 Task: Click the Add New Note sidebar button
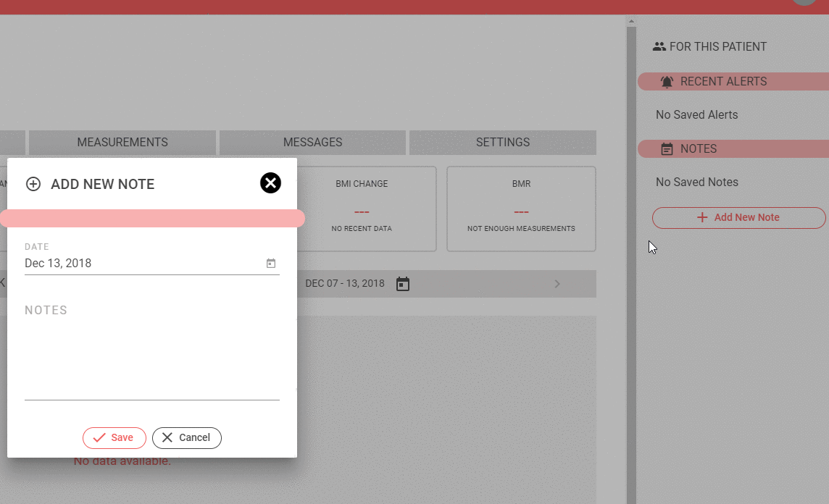pyautogui.click(x=738, y=218)
